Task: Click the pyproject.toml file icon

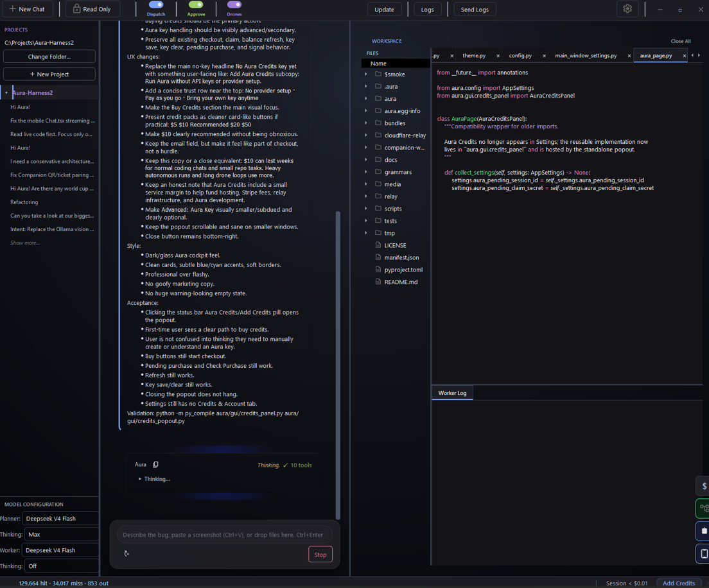Action: click(378, 270)
